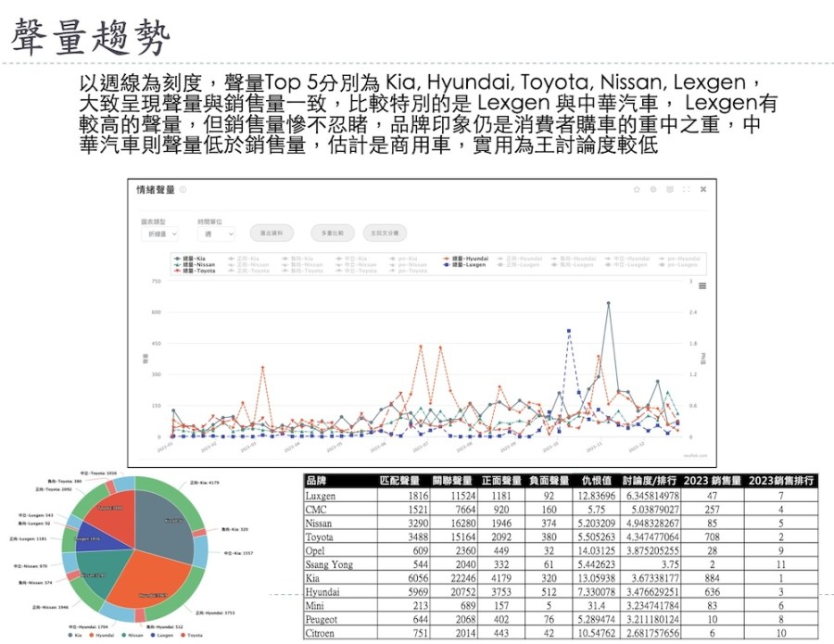Enable the 負向-Kia legend series

coord(297,259)
